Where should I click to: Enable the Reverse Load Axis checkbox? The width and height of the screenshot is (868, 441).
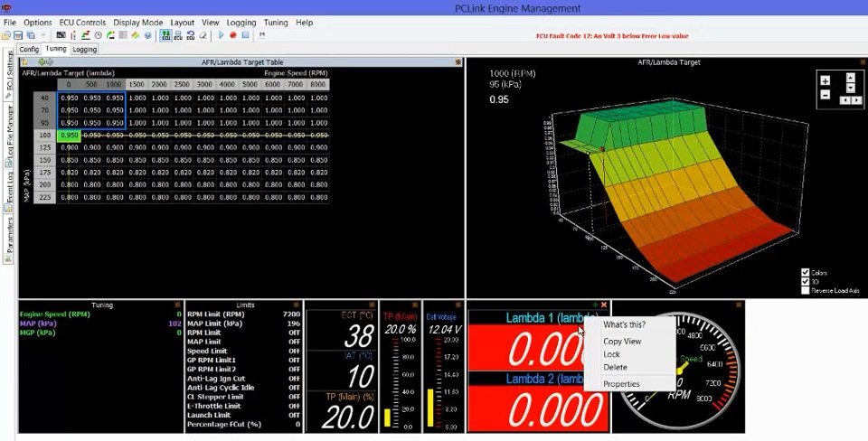[806, 290]
